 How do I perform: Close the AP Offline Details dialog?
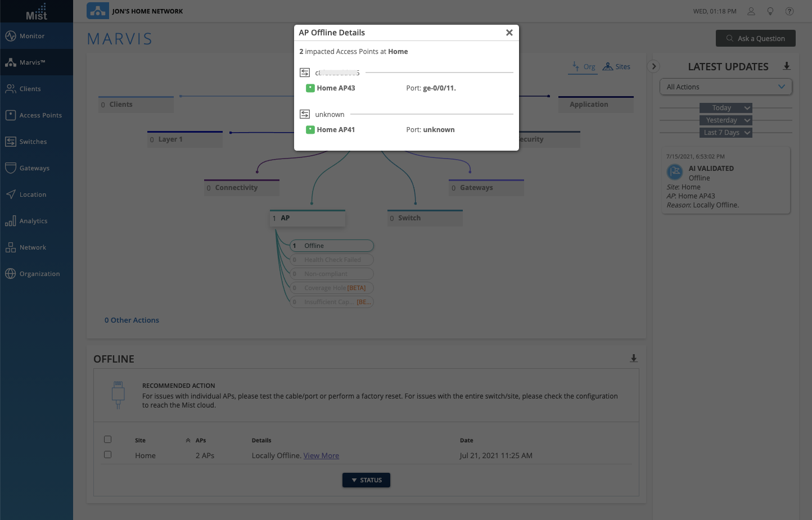point(509,33)
